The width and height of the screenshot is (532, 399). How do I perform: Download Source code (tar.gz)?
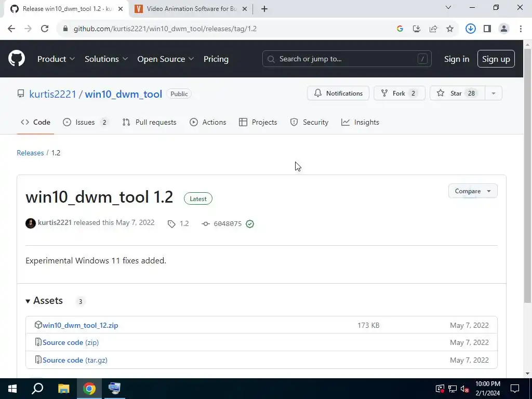[x=75, y=361]
